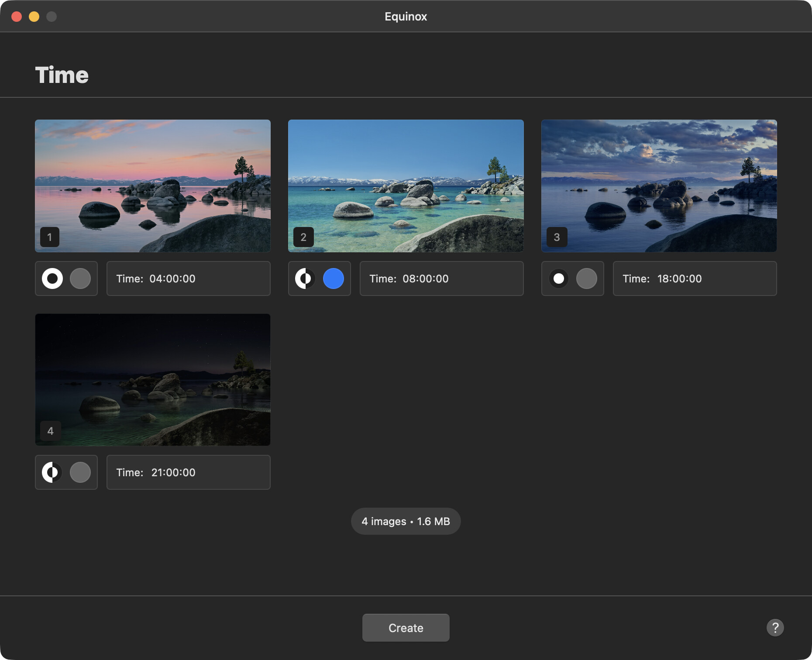Disable the blue primary circle for image 2

[334, 278]
